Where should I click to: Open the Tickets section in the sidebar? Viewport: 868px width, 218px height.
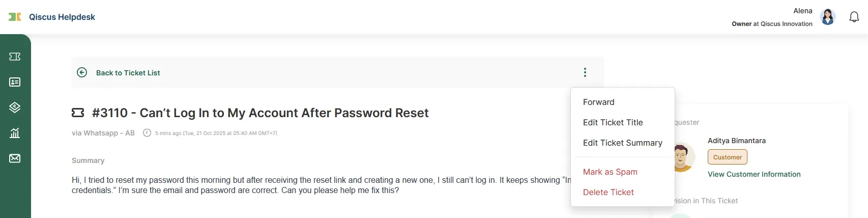[15, 57]
